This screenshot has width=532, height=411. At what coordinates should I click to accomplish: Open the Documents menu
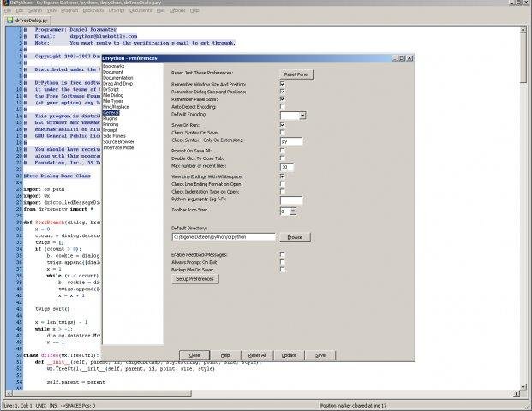(140, 10)
